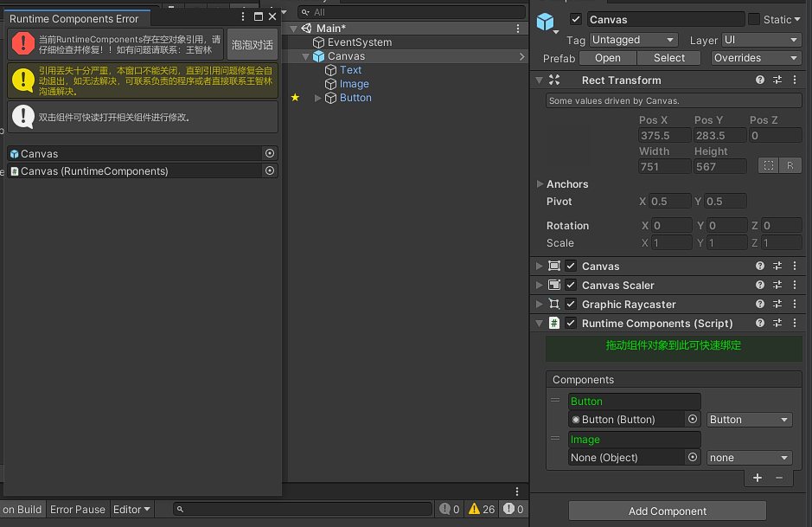
Task: Click the prefab Select button
Action: point(668,58)
